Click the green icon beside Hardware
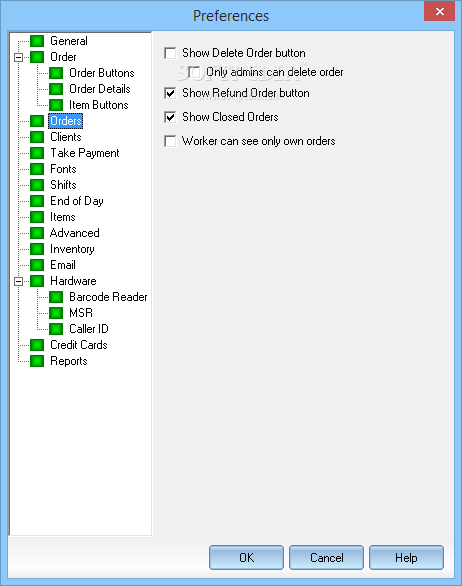Viewport: 462px width, 586px height. tap(37, 281)
